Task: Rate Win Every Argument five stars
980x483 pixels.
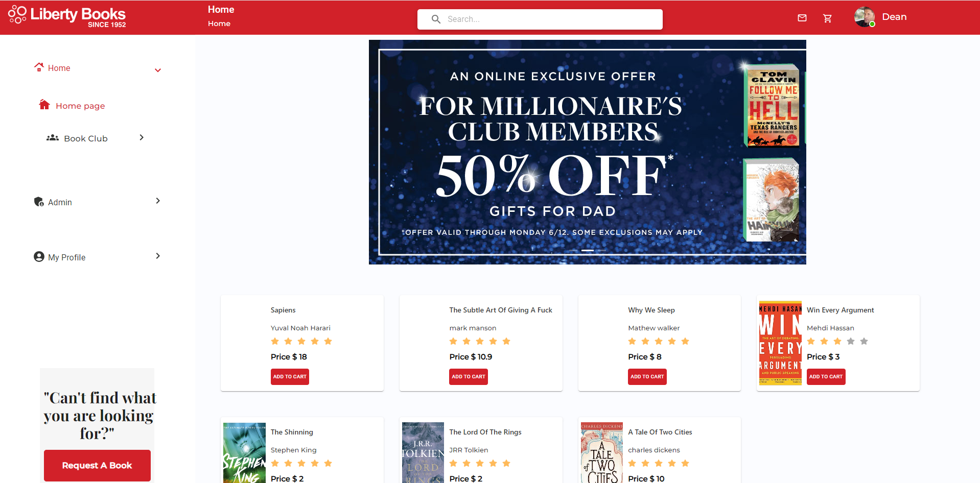Action: point(864,341)
